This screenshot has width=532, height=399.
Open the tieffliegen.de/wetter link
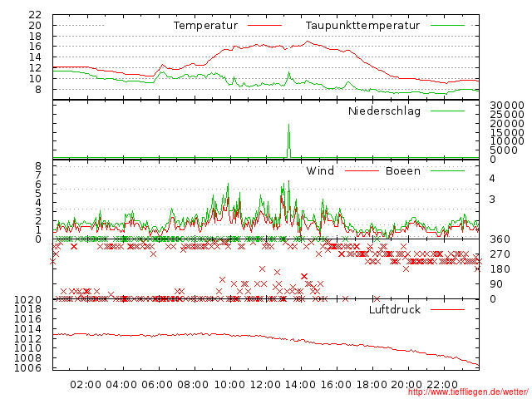pos(468,392)
